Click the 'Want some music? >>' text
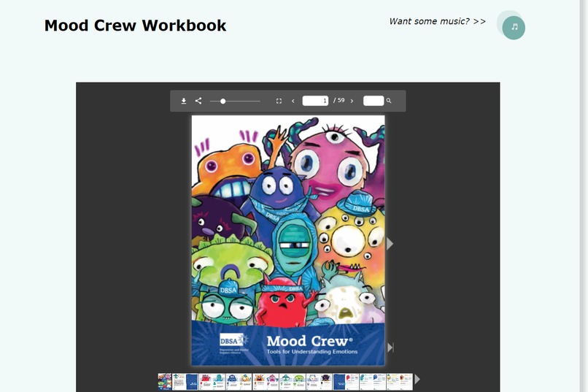The width and height of the screenshot is (588, 392). click(437, 21)
